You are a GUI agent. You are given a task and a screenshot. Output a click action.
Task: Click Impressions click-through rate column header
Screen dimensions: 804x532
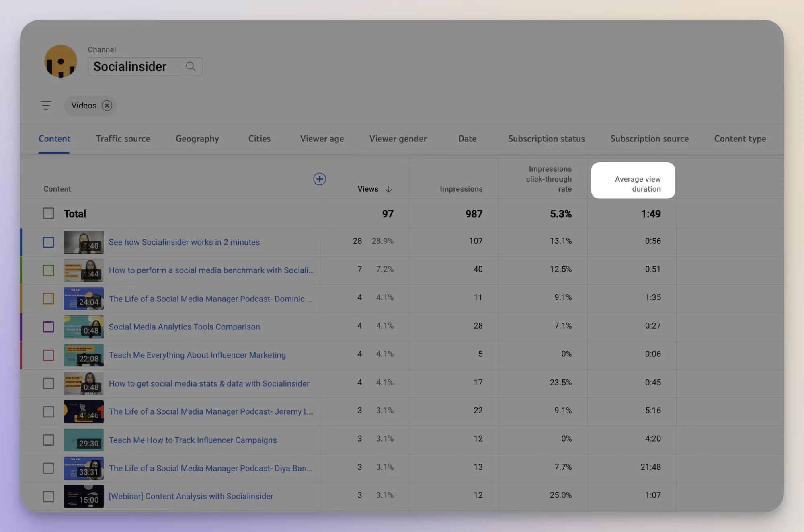click(549, 179)
